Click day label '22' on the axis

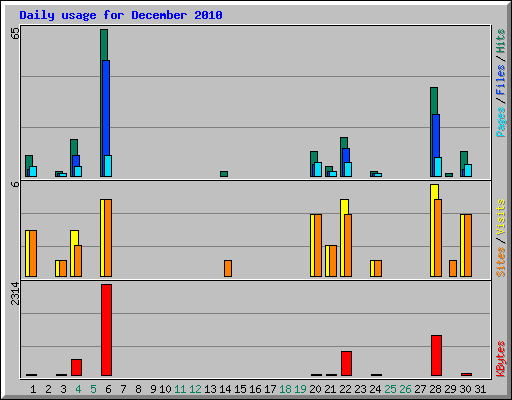click(345, 389)
